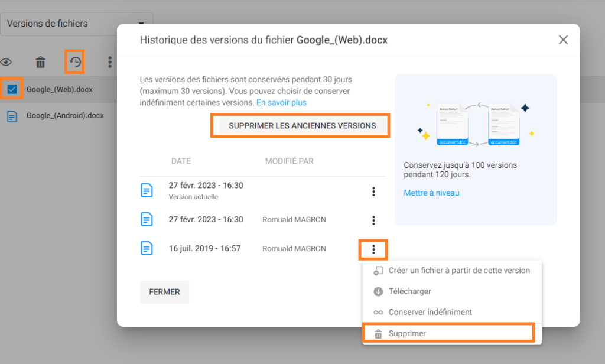Click the Google_(Web).docx file name
The width and height of the screenshot is (605, 364).
(x=60, y=90)
